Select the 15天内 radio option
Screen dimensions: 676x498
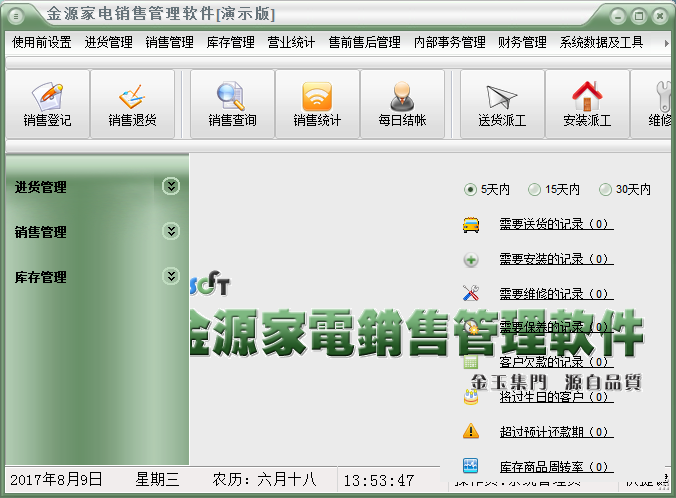554,189
